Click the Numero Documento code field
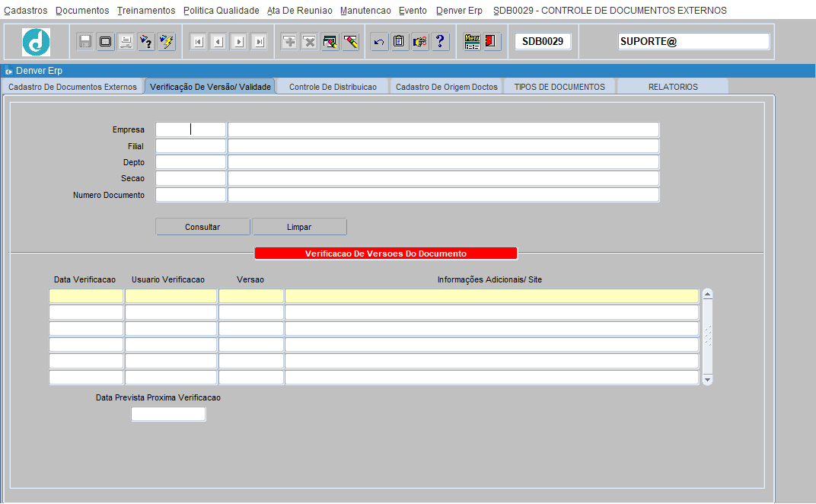816x504 pixels. (190, 195)
